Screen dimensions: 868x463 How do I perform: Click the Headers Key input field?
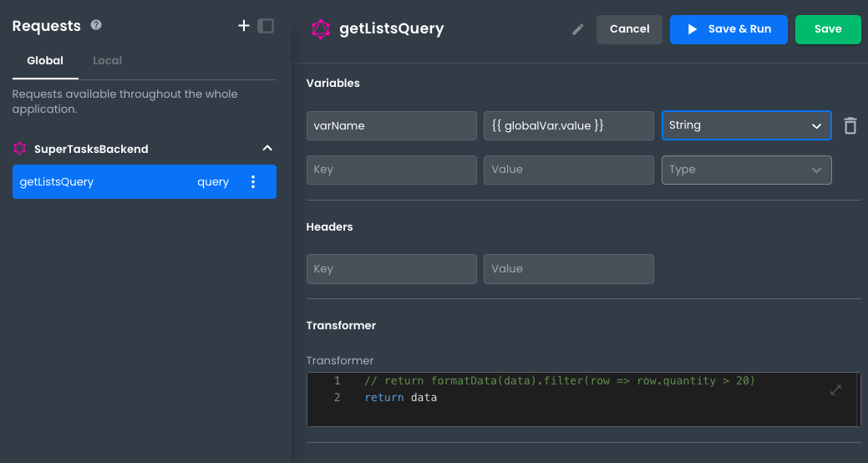pos(391,269)
